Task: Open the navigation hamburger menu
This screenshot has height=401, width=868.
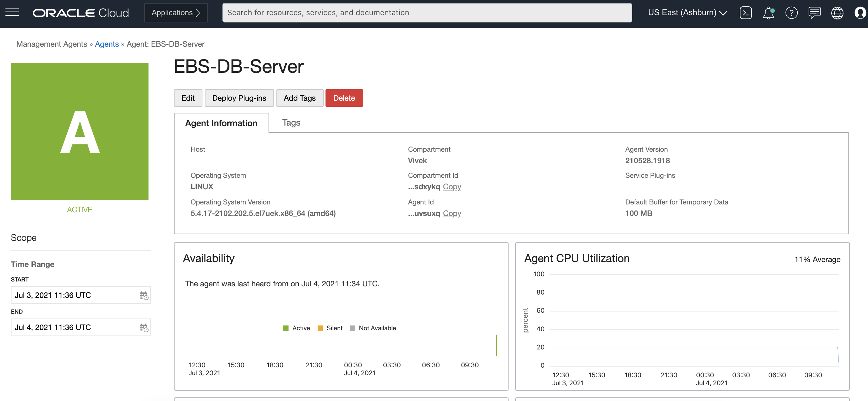Action: (x=12, y=12)
